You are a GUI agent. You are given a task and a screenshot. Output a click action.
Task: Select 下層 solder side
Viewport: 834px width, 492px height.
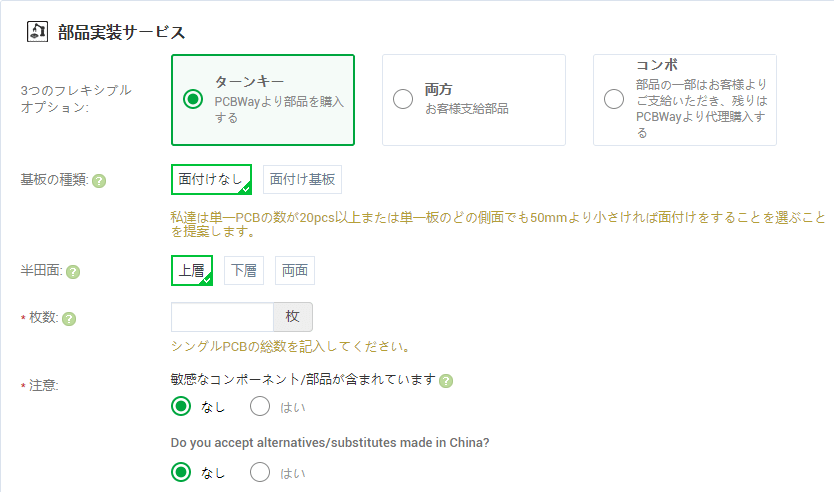point(244,271)
